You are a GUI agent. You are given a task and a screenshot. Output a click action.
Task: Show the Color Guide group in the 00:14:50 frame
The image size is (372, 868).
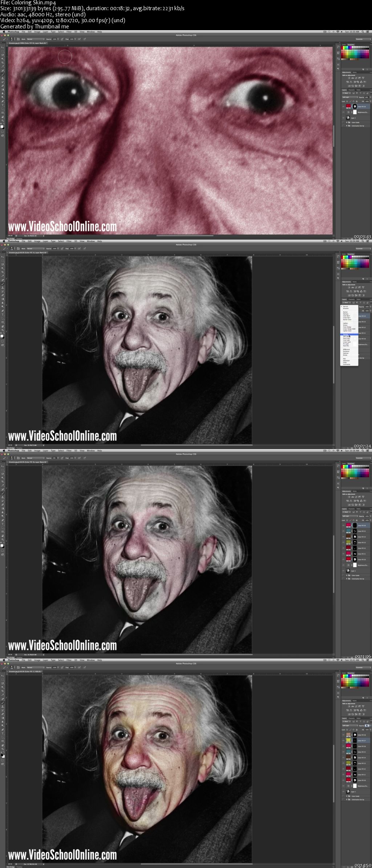tap(343, 796)
